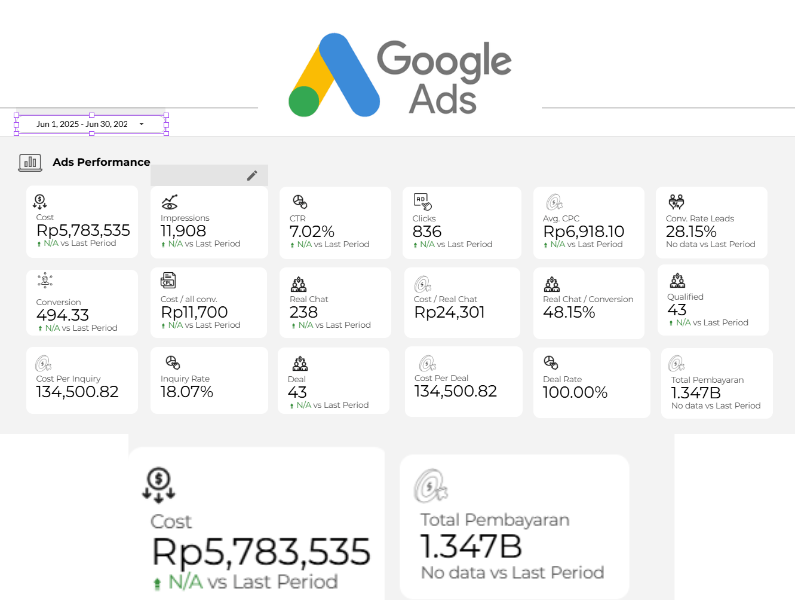This screenshot has width=800, height=600.
Task: Click the Deal Rate label
Action: (562, 379)
